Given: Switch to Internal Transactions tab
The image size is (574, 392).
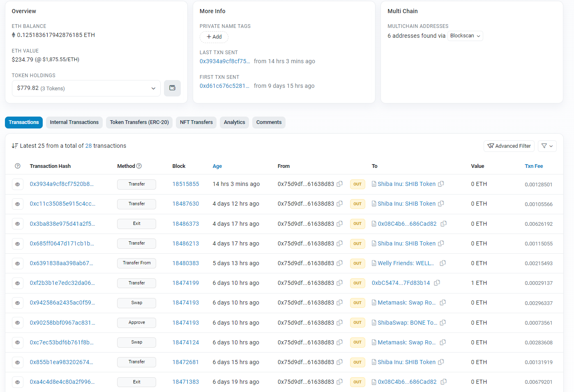Looking at the screenshot, I should point(74,122).
